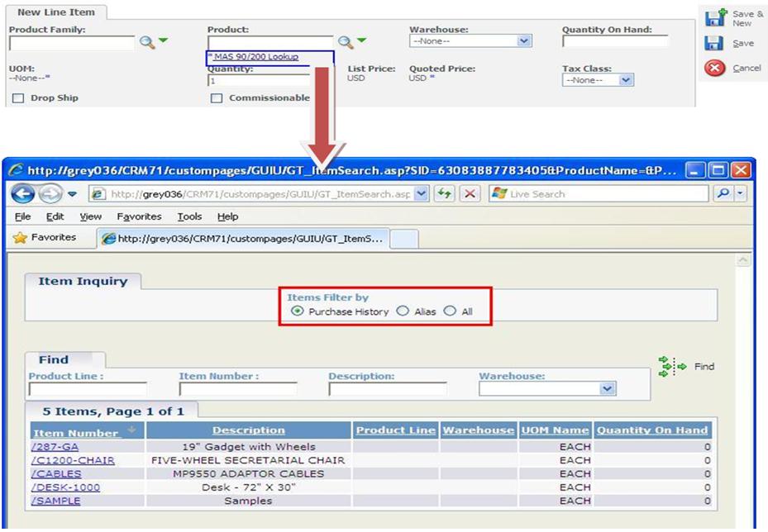This screenshot has width=768, height=532.
Task: Click the Find button label
Action: point(704,367)
